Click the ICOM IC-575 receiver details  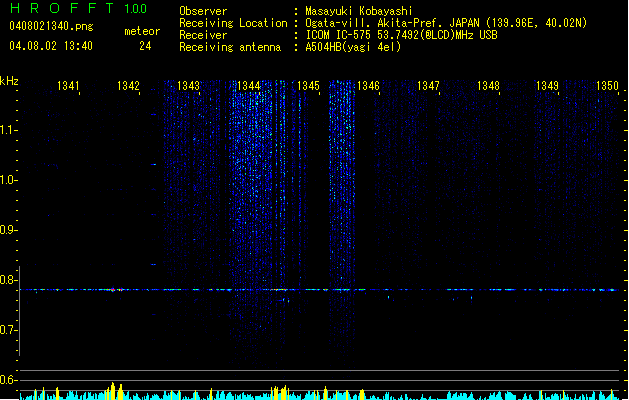[x=401, y=35]
